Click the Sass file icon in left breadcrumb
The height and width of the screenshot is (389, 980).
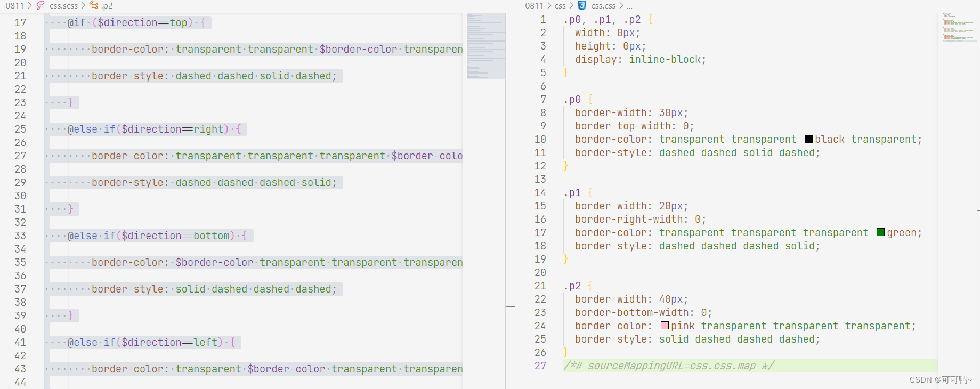pos(41,5)
